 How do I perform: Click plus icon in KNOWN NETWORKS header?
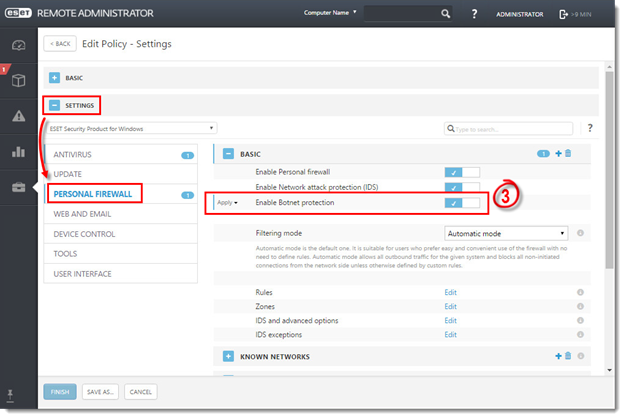[558, 356]
